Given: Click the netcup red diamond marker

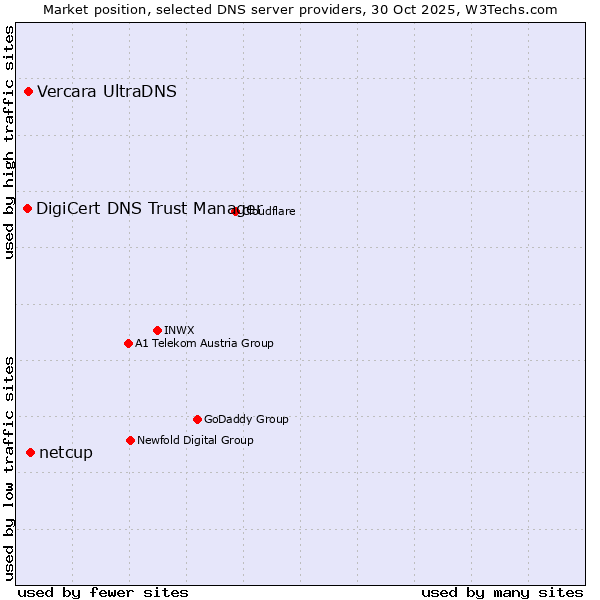Looking at the screenshot, I should [x=30, y=453].
